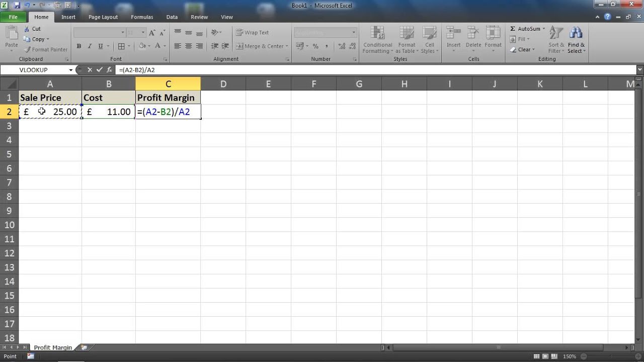Viewport: 644px width, 362px height.
Task: Select cell B2 containing the cost 11.00
Action: tap(108, 112)
